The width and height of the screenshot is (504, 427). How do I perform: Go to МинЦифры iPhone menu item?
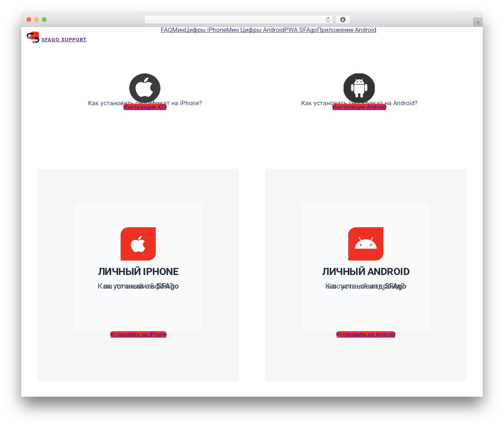coord(200,30)
